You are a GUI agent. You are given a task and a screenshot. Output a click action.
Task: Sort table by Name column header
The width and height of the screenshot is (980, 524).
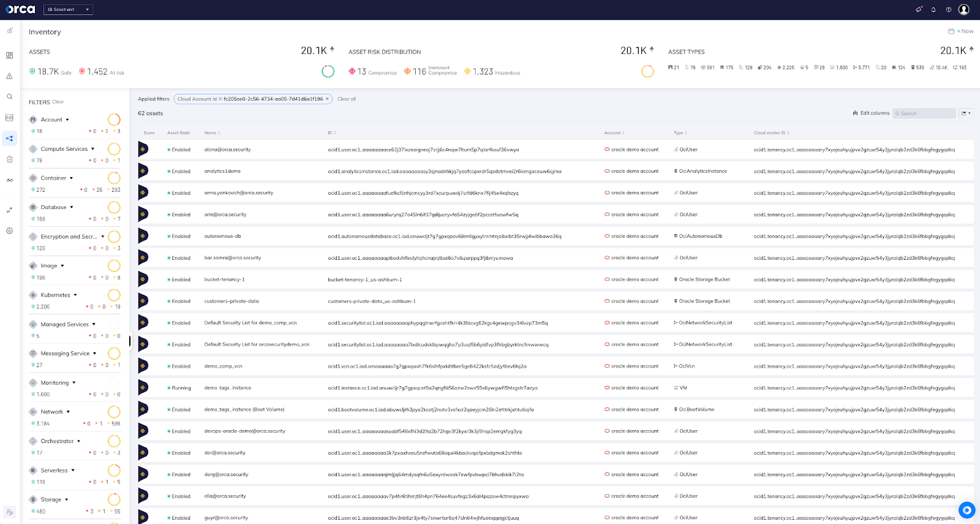tap(212, 133)
